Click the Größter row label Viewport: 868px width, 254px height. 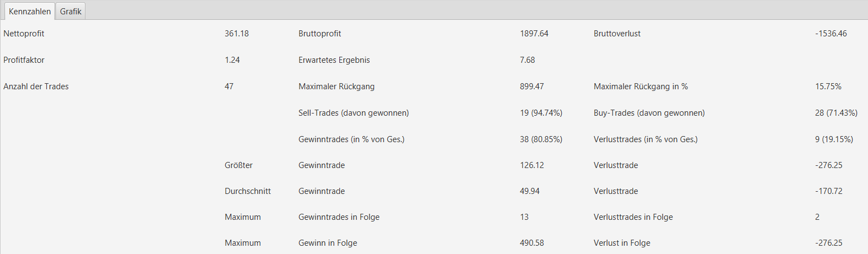tap(238, 165)
